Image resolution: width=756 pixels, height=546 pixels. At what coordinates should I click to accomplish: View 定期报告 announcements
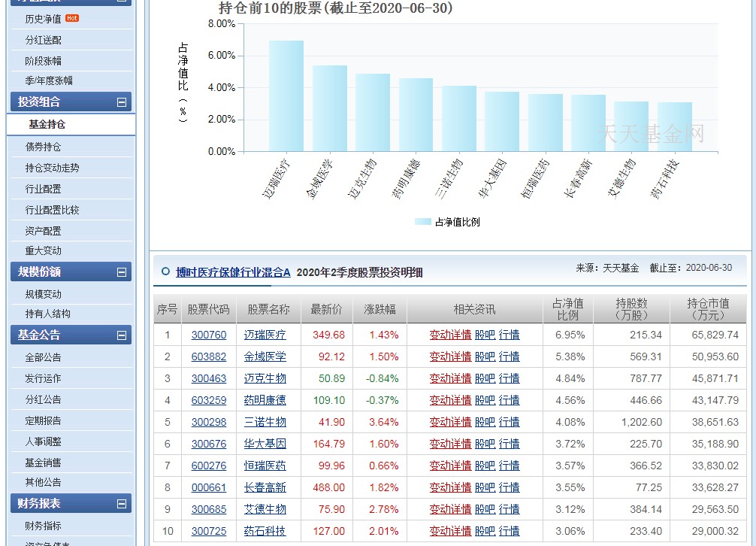(44, 422)
